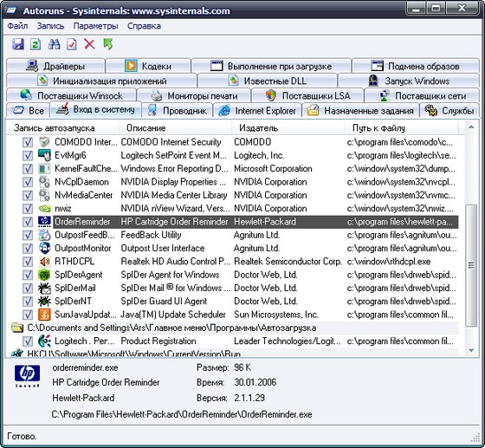Viewport: 485px width, 448px height.
Task: Click the OutpostMonitor entry icon
Action: tap(44, 248)
